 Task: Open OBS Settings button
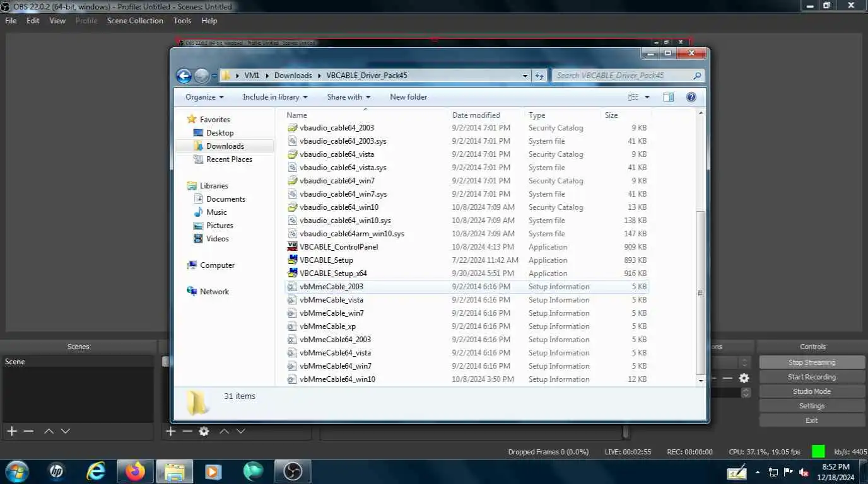pyautogui.click(x=812, y=406)
